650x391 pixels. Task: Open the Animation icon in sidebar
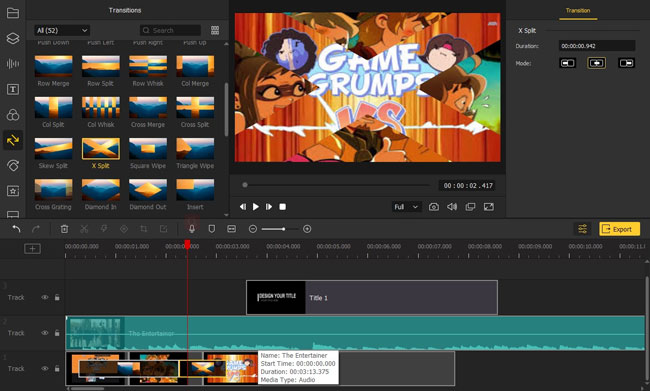[13, 165]
